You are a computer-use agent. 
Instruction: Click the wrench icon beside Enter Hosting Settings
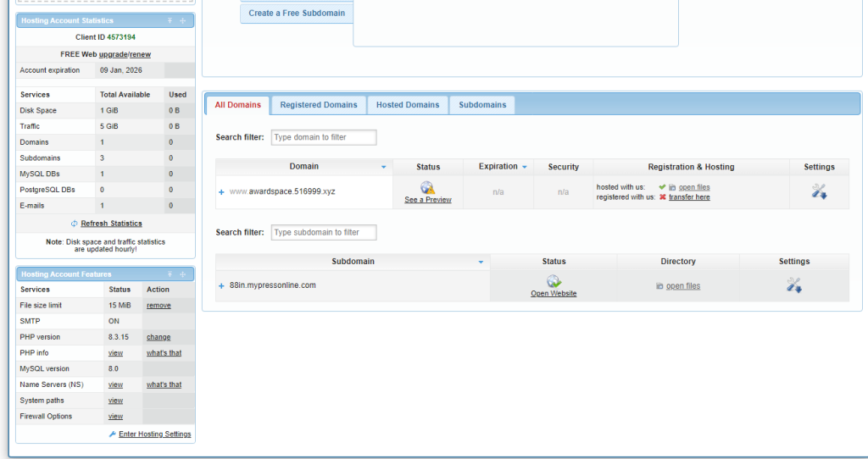pos(112,434)
